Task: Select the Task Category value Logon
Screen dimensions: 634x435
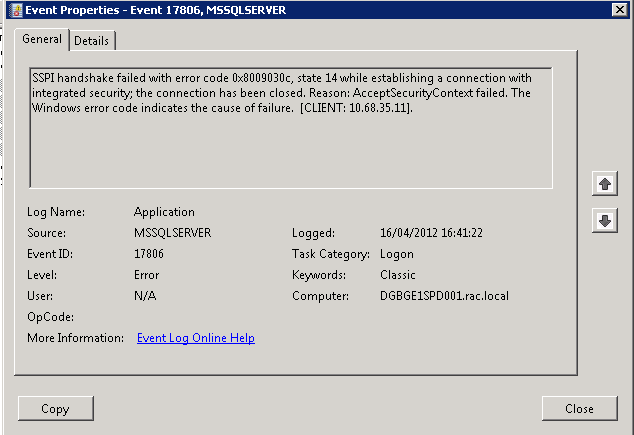Action: tap(397, 254)
